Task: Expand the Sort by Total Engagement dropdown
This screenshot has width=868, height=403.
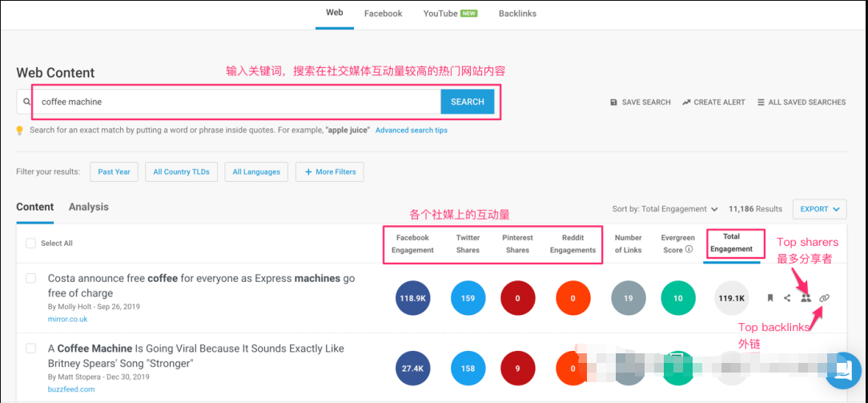Action: [x=665, y=209]
